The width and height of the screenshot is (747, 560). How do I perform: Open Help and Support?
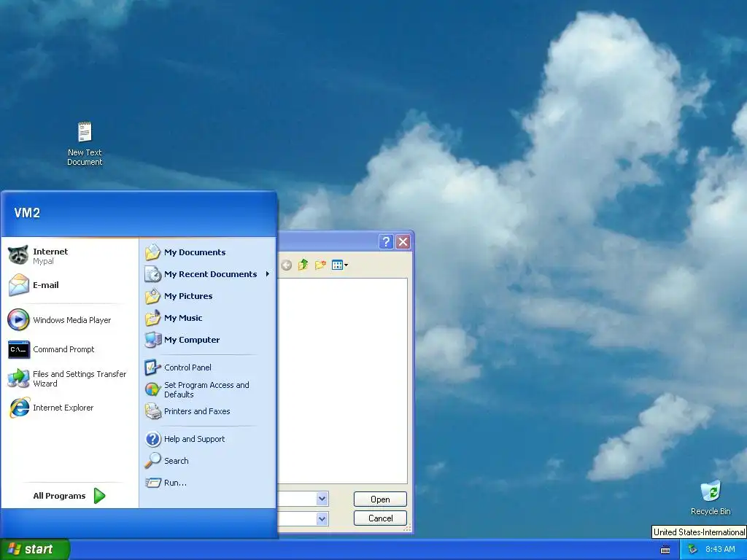(207, 439)
